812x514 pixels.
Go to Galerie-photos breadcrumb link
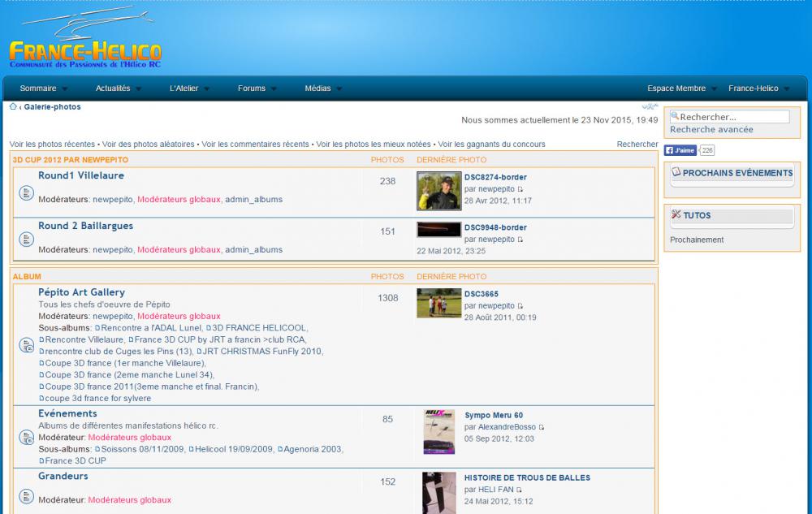coord(52,106)
